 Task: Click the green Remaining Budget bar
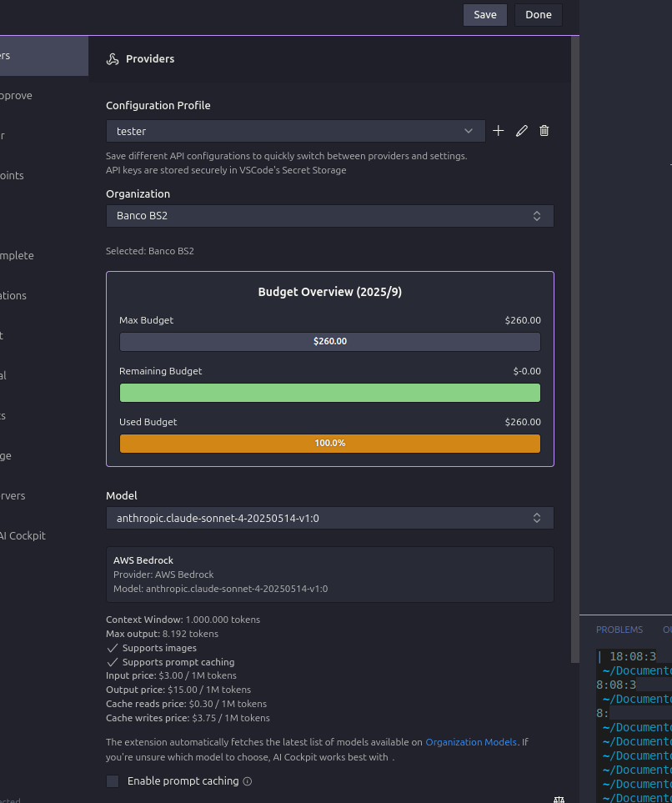click(x=329, y=393)
